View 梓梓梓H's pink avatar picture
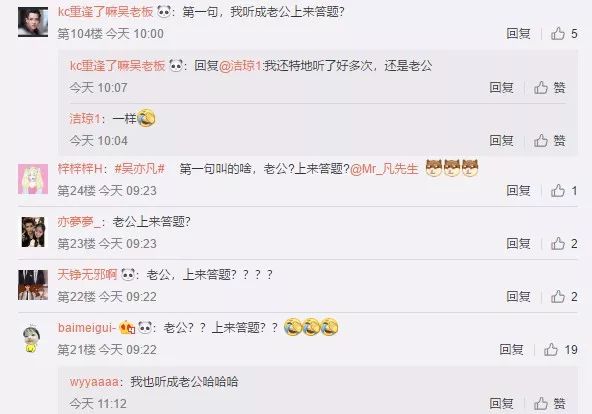This screenshot has height=414, width=592. point(33,179)
